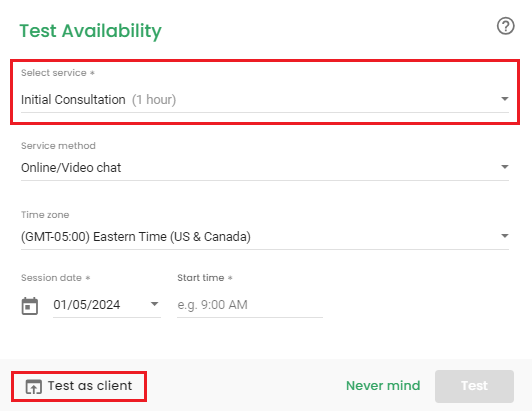Expand the Time zone dropdown arrow
The image size is (532, 411).
[505, 236]
